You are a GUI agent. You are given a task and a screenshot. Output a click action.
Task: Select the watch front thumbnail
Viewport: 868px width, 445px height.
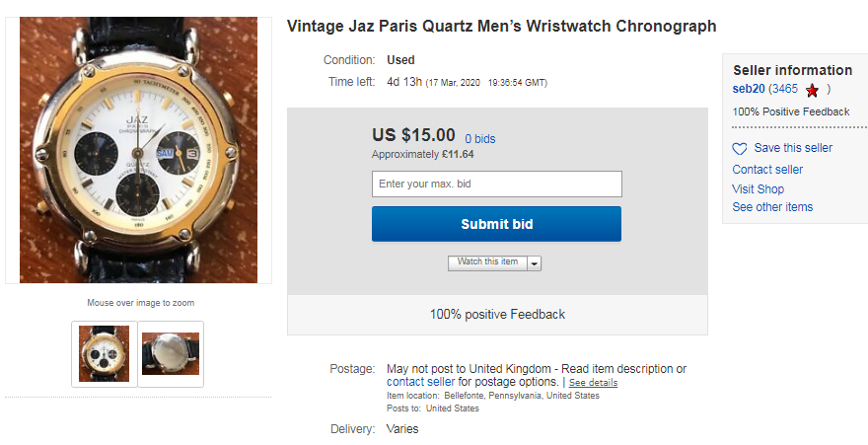[x=105, y=353]
